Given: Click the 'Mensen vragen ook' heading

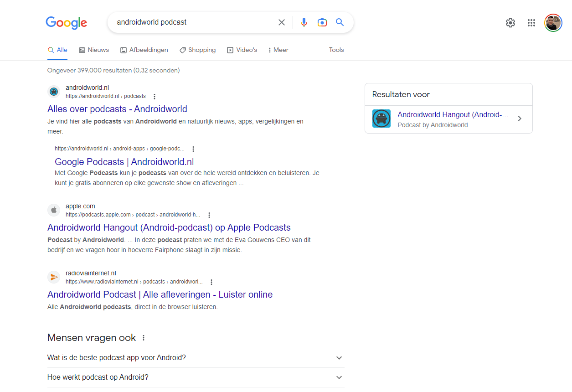Looking at the screenshot, I should coord(92,338).
